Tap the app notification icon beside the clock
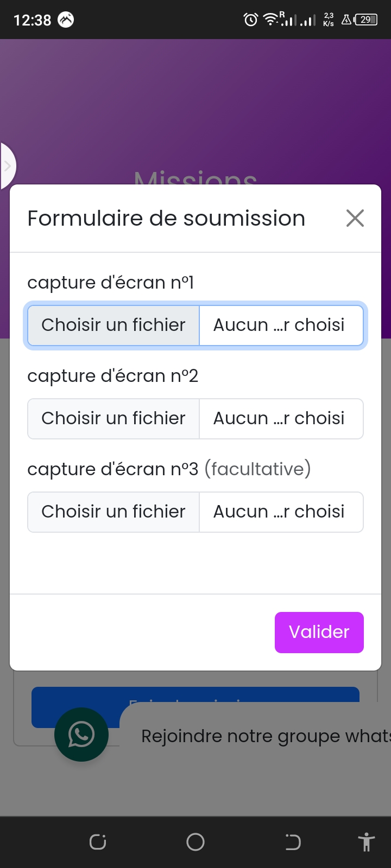 click(x=66, y=20)
